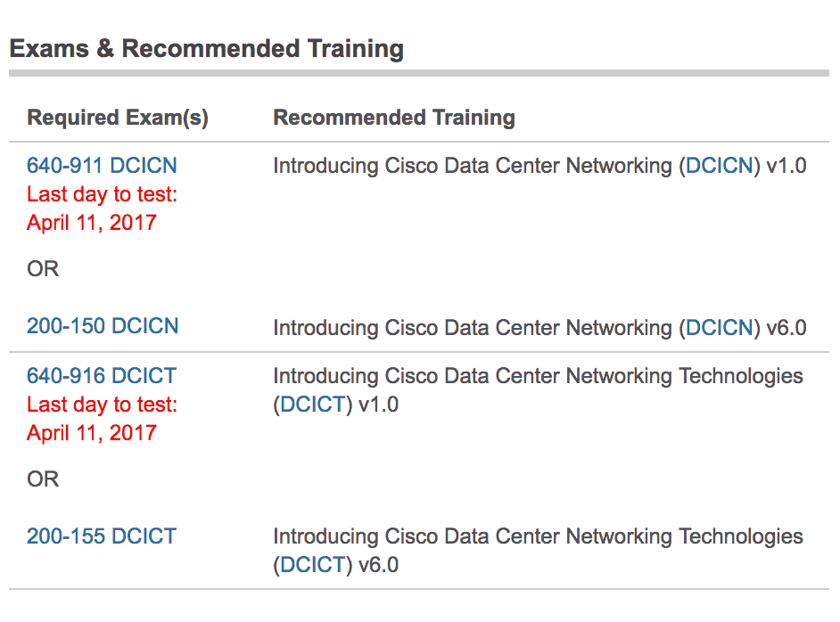Follow the DCICT link beside v1.0

(x=312, y=405)
